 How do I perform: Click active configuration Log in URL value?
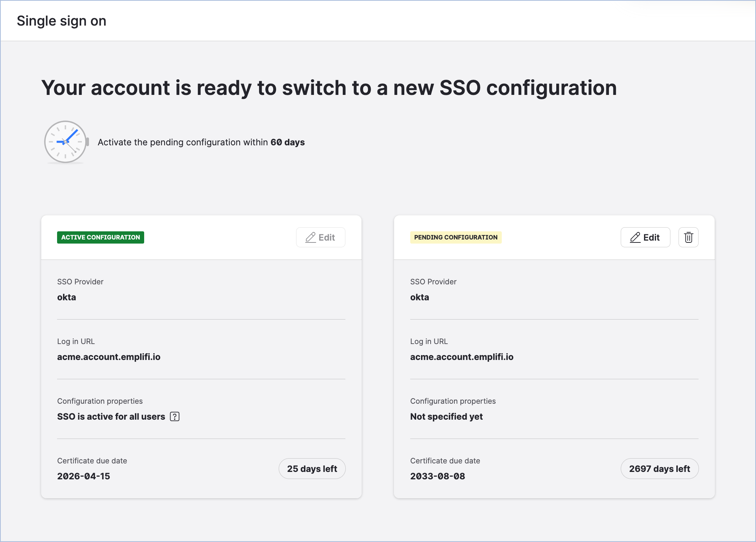[x=109, y=357]
